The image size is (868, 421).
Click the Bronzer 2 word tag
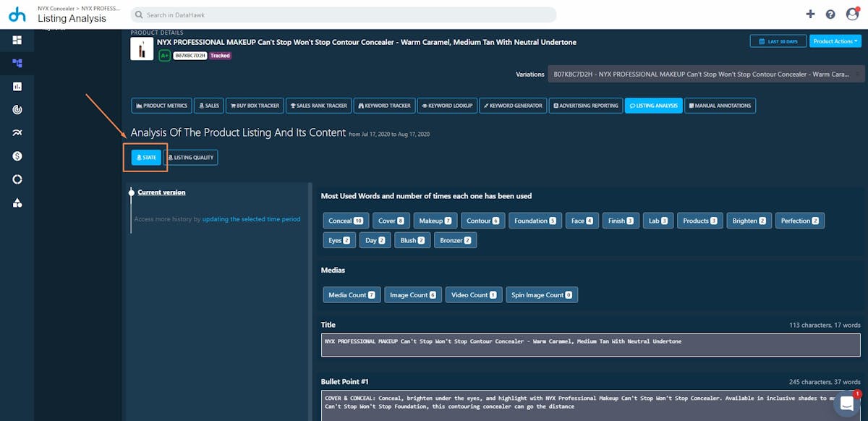[456, 240]
